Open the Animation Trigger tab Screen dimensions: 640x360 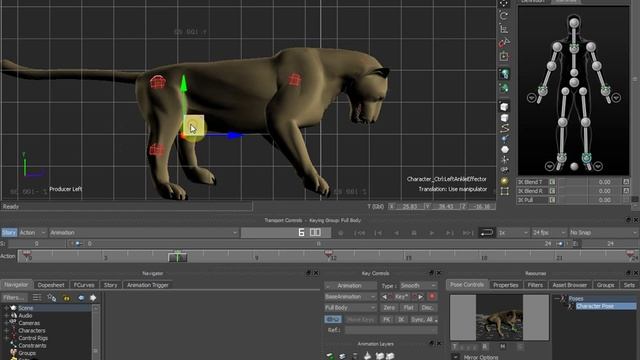pos(148,285)
